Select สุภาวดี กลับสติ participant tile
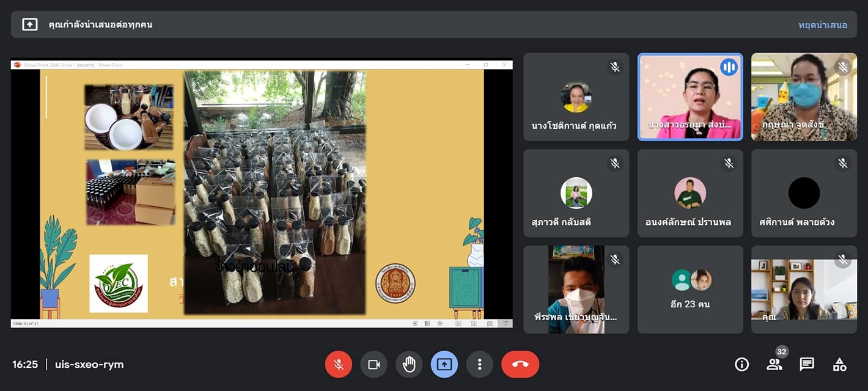The image size is (868, 391). [576, 194]
